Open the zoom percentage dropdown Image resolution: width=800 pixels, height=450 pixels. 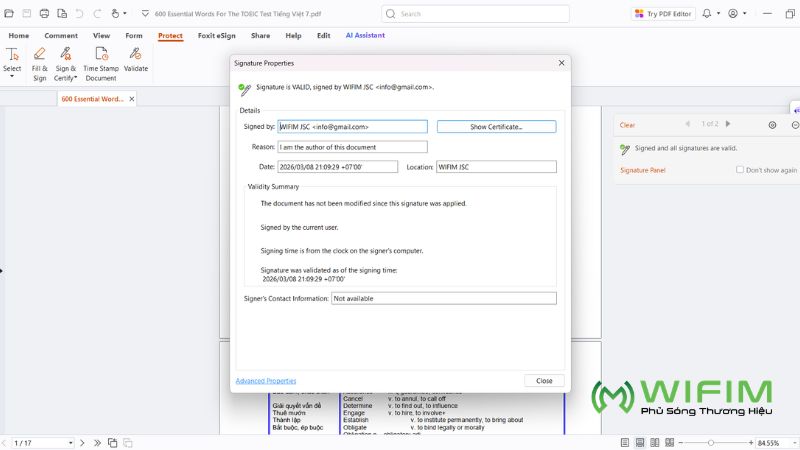click(793, 442)
